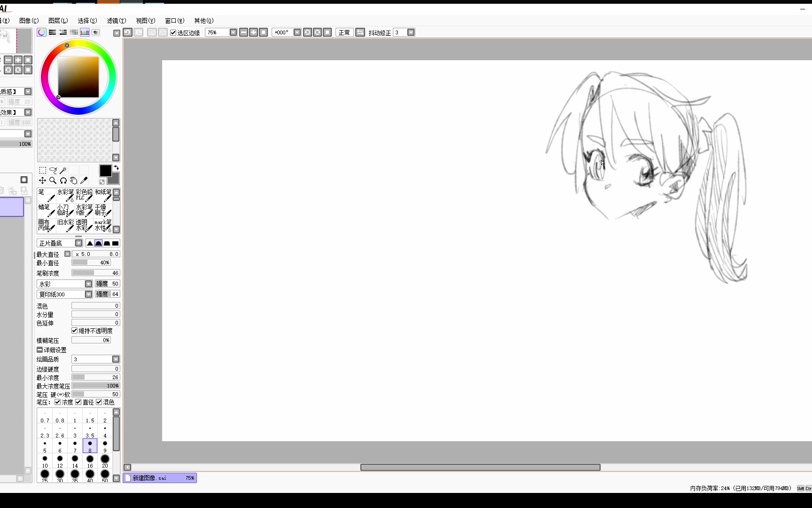Click the transparent color checker icon
The height and width of the screenshot is (508, 812).
[x=102, y=182]
